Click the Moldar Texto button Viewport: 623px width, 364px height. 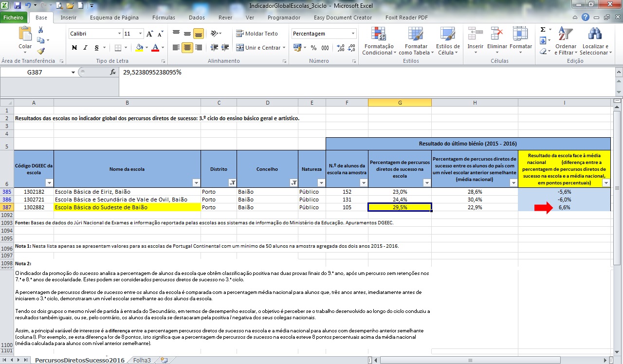[257, 34]
